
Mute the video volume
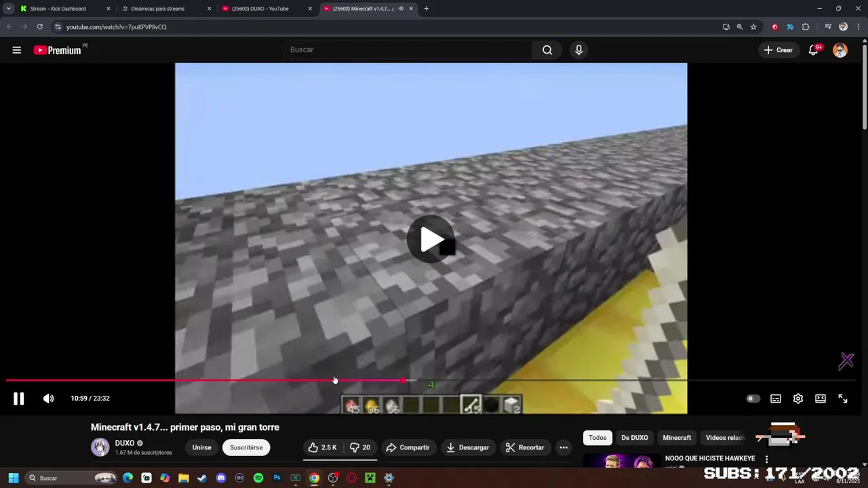coord(48,399)
